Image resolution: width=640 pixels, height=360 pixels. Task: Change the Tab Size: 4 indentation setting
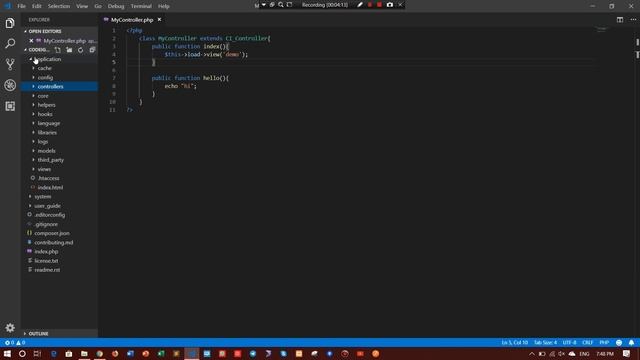click(545, 343)
